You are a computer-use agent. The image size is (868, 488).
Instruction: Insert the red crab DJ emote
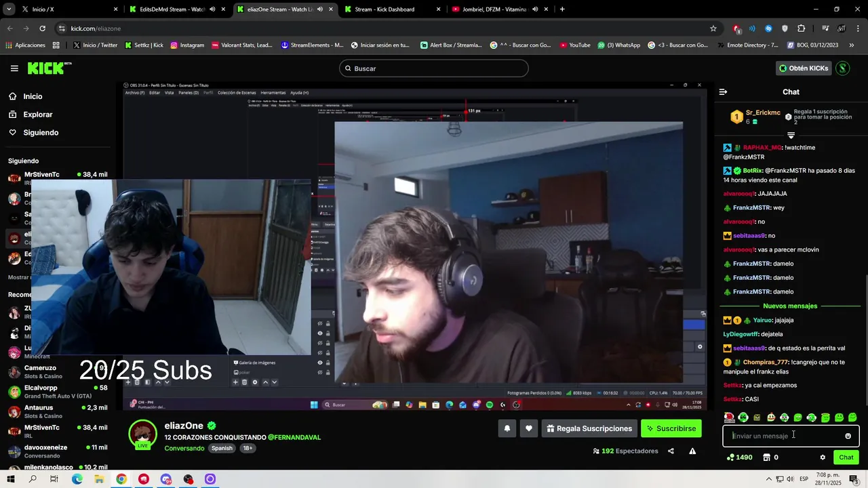(x=729, y=418)
